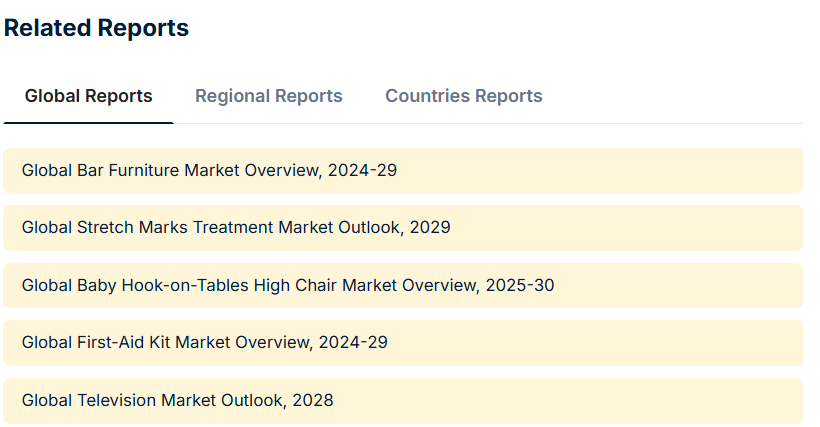
Task: Open Baby Hook-on-Tables High Chair report
Action: (x=287, y=285)
